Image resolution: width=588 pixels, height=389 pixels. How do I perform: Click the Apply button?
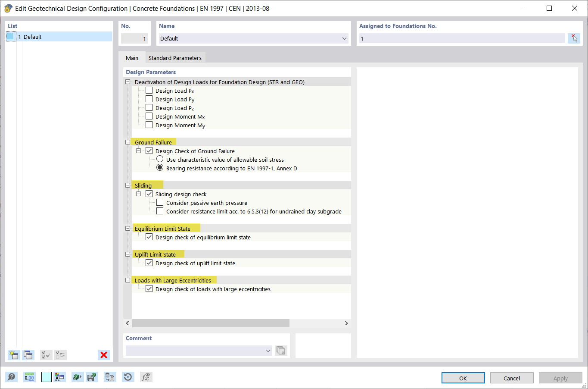point(560,378)
